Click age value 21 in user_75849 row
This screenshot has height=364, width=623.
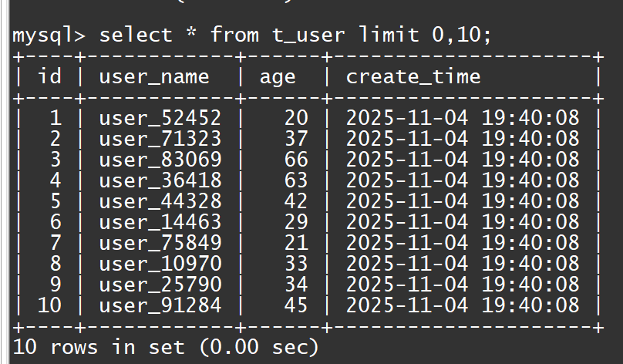pyautogui.click(x=296, y=242)
